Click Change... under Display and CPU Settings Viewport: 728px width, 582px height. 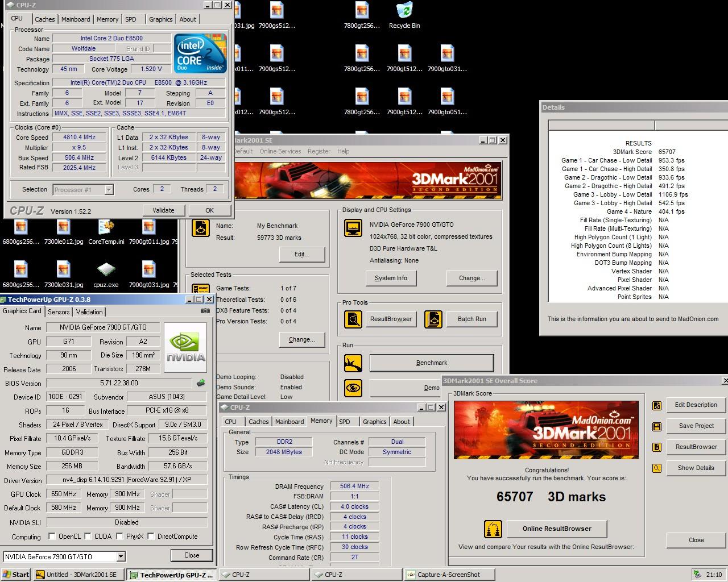tap(472, 278)
